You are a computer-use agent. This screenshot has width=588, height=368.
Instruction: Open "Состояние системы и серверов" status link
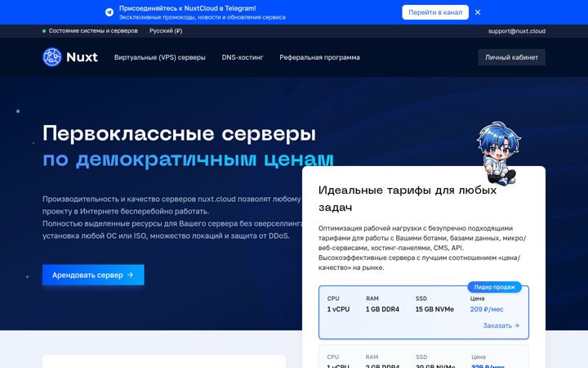[93, 31]
